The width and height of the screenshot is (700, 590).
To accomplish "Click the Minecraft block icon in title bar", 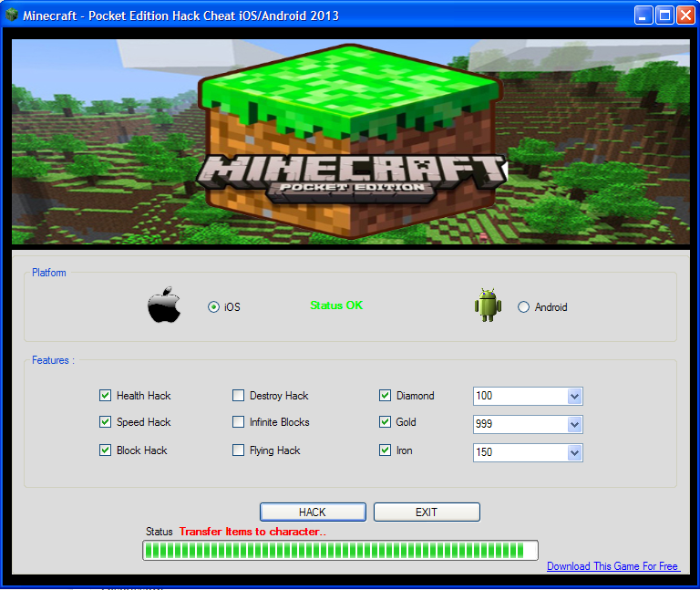I will click(x=11, y=15).
